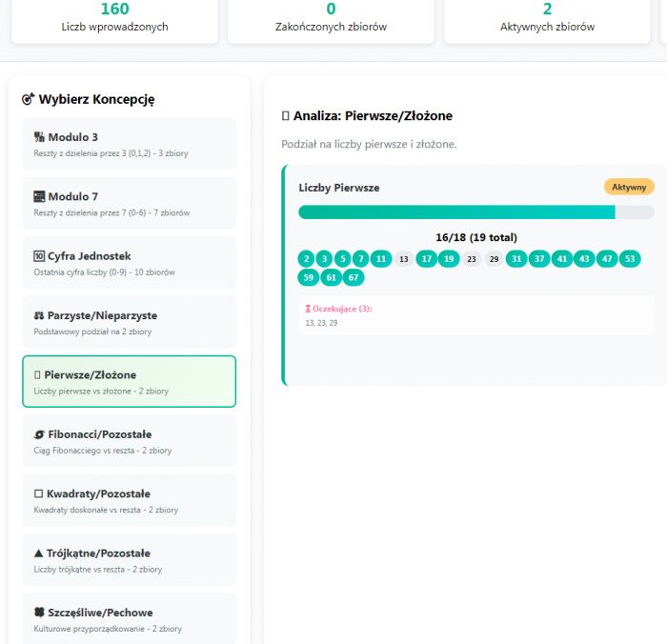Image resolution: width=667 pixels, height=644 pixels.
Task: Click the Parzyste/Nieparzyste icon
Action: [x=39, y=315]
